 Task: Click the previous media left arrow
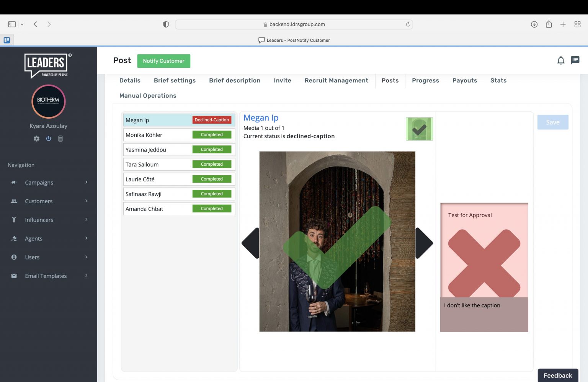click(251, 243)
